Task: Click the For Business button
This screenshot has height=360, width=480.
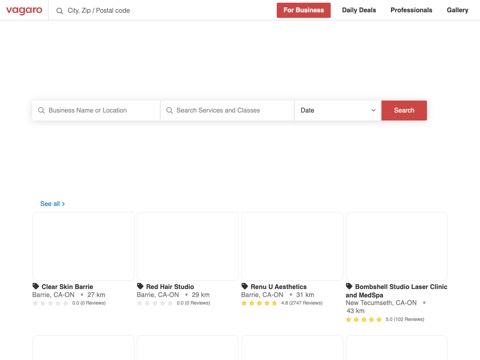Action: pyautogui.click(x=304, y=10)
